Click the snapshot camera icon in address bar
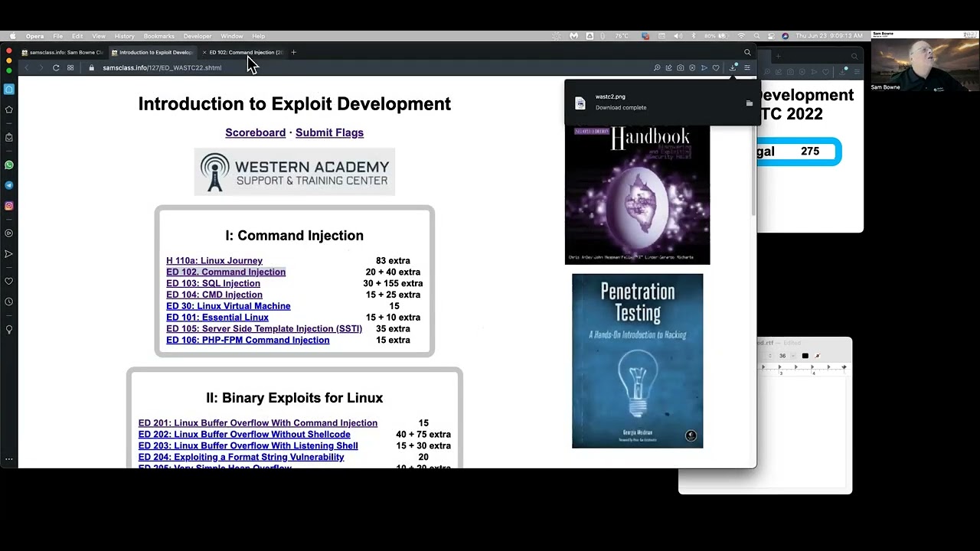This screenshot has height=551, width=980. (x=680, y=67)
